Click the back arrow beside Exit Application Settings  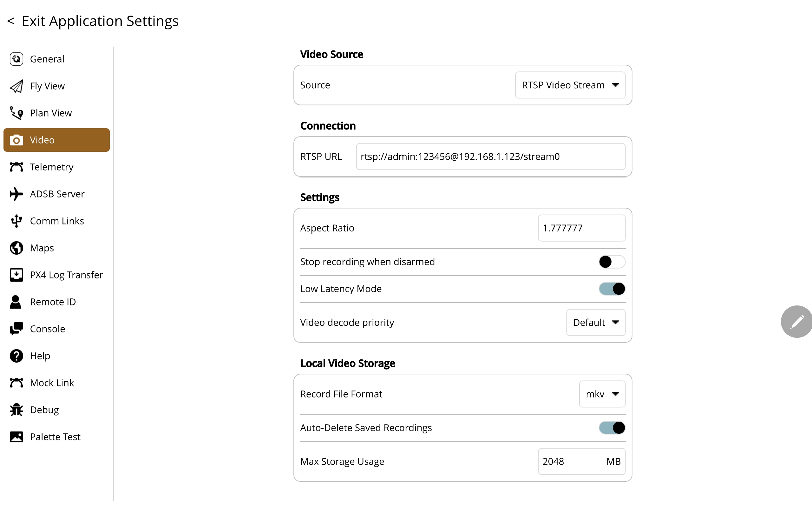tap(11, 21)
